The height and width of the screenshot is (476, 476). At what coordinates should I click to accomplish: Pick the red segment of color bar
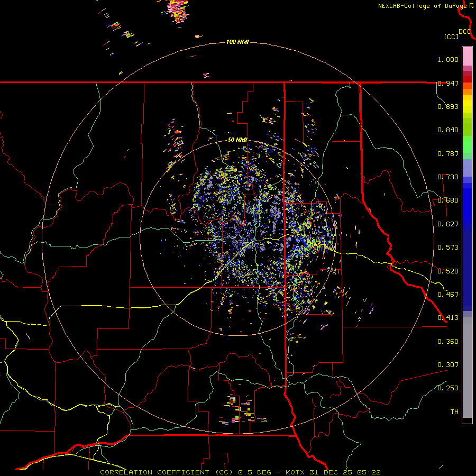click(467, 79)
